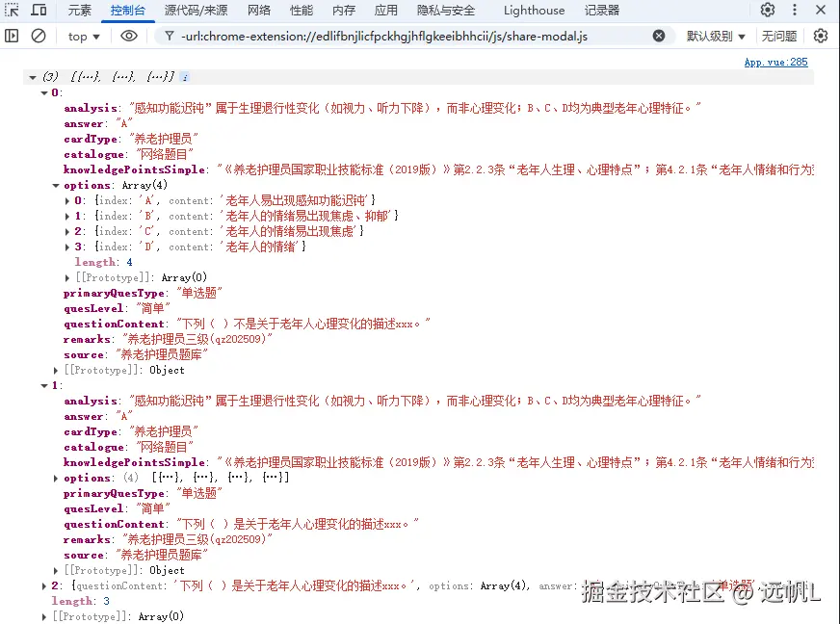Image resolution: width=840 pixels, height=624 pixels.
Task: Click the filter funnel icon
Action: point(170,36)
